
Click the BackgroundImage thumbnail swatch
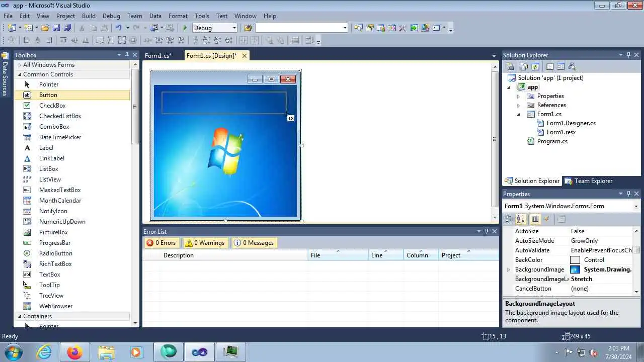click(x=575, y=269)
